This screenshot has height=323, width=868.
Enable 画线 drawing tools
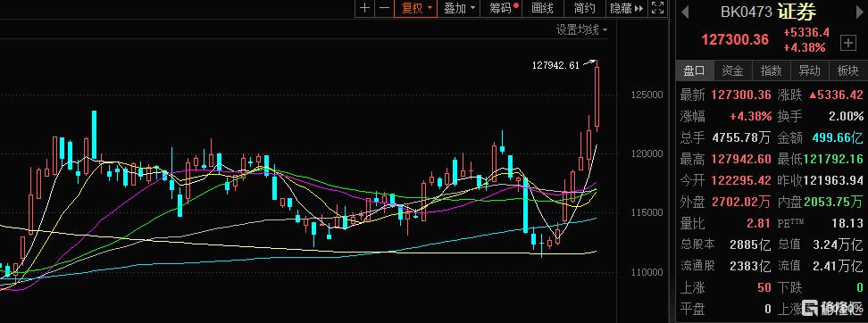point(543,8)
